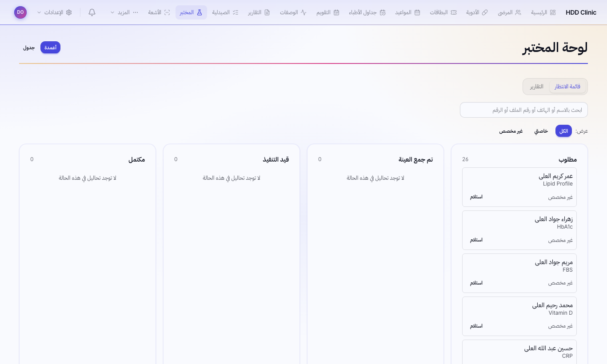Click the تم جمع العينة column header
This screenshot has width=607, height=364.
point(415,159)
